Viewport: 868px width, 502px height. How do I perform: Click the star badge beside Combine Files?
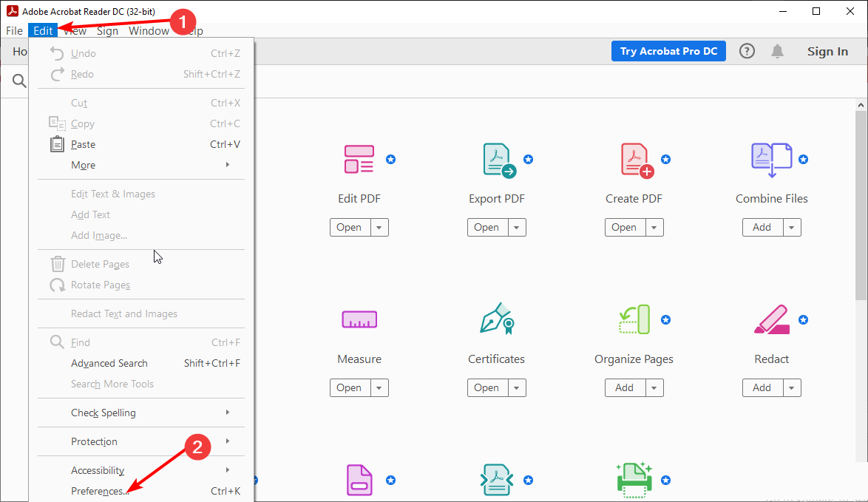(803, 160)
